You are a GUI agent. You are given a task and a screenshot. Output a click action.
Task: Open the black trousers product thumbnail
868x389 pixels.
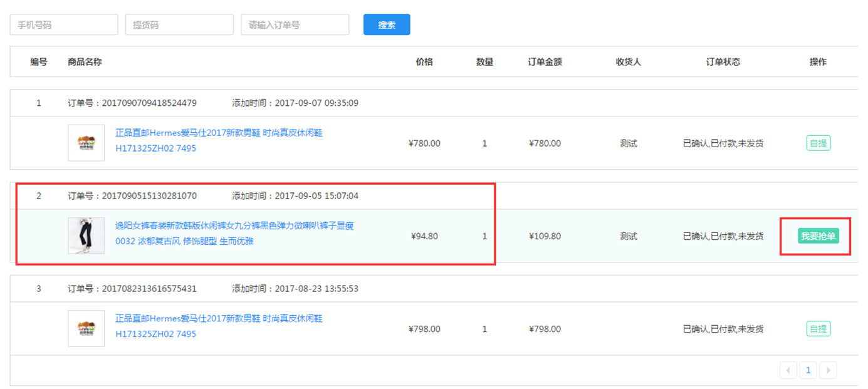pos(86,236)
